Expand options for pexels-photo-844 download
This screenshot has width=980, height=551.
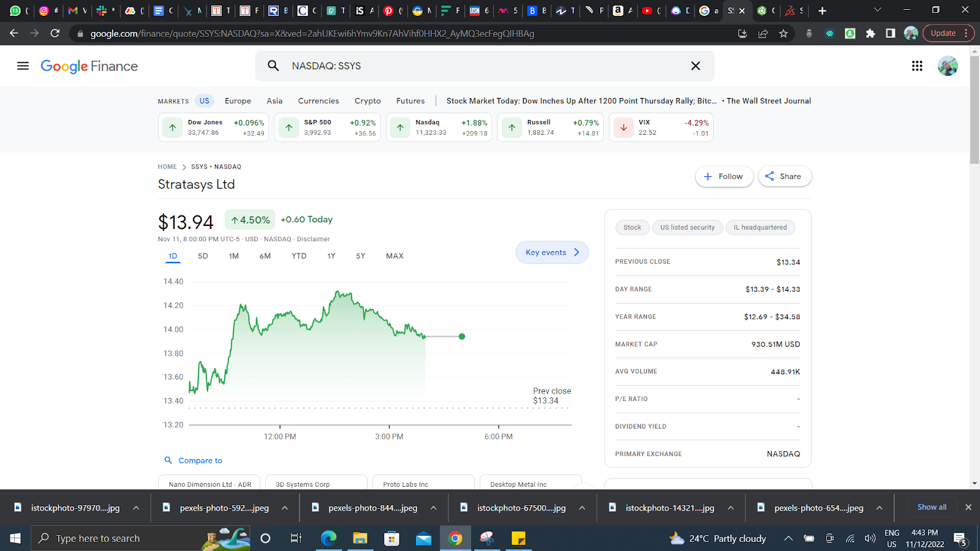coord(434,508)
